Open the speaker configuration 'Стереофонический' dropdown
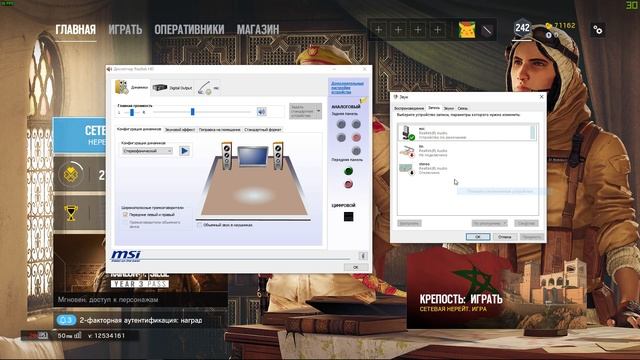The height and width of the screenshot is (360, 640). [147, 151]
